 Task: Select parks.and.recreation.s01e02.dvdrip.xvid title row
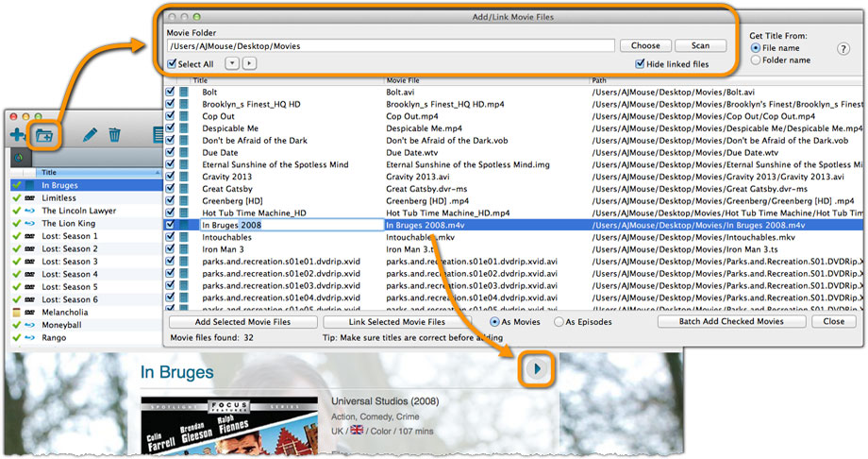pyautogui.click(x=281, y=273)
